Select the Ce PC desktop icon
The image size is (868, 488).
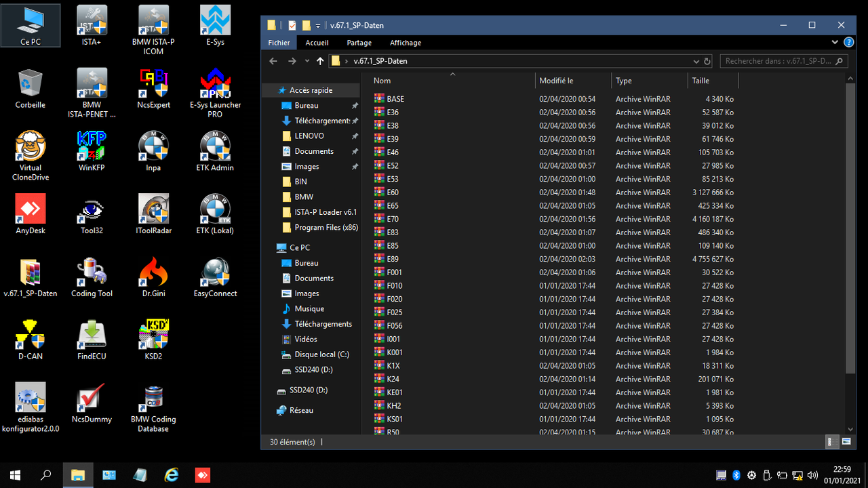pos(31,26)
